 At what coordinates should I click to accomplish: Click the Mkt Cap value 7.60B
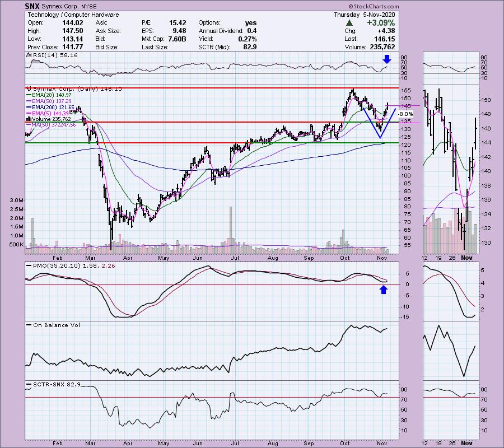point(177,39)
